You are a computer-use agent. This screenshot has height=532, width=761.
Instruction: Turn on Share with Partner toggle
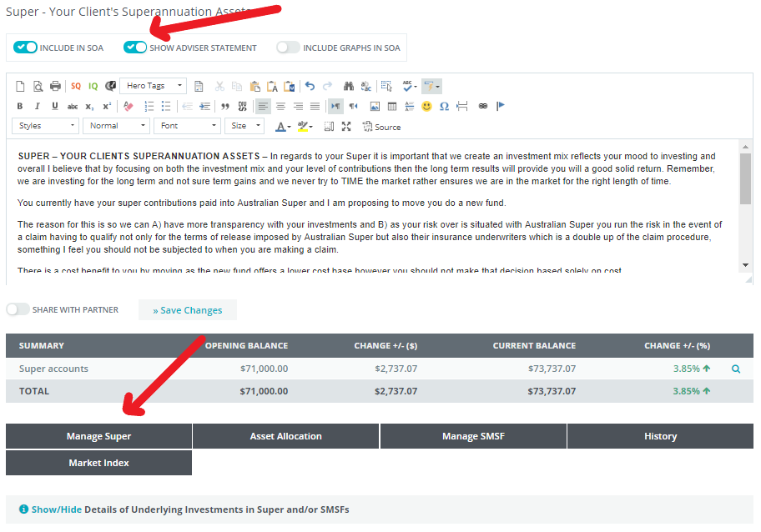[18, 309]
